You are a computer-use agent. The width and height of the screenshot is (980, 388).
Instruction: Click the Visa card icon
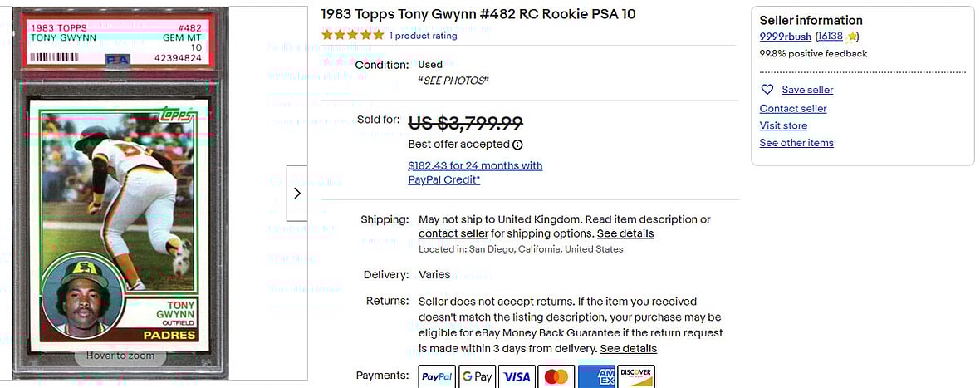click(517, 376)
